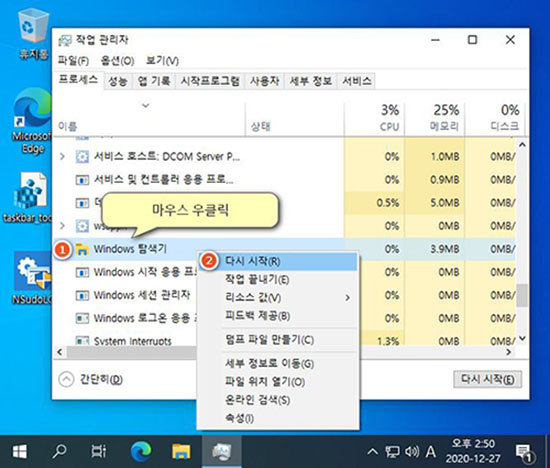Viewport: 550px width, 468px height.
Task: Sort by the 메모리 column header
Action: coord(435,119)
